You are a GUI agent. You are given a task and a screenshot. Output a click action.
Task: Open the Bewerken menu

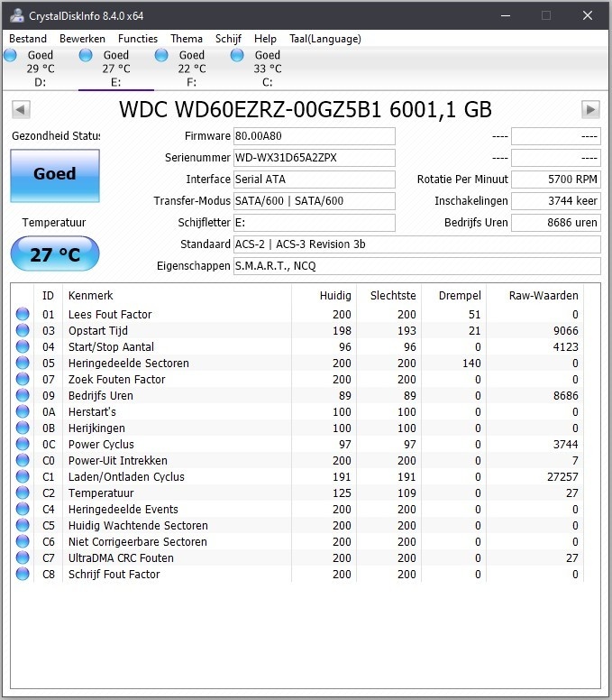tap(82, 39)
